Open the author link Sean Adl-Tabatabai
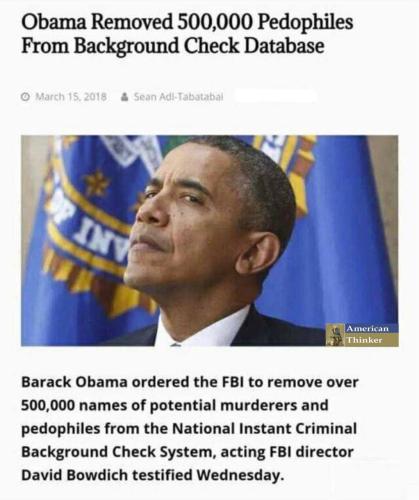Image resolution: width=419 pixels, height=500 pixels. (178, 97)
